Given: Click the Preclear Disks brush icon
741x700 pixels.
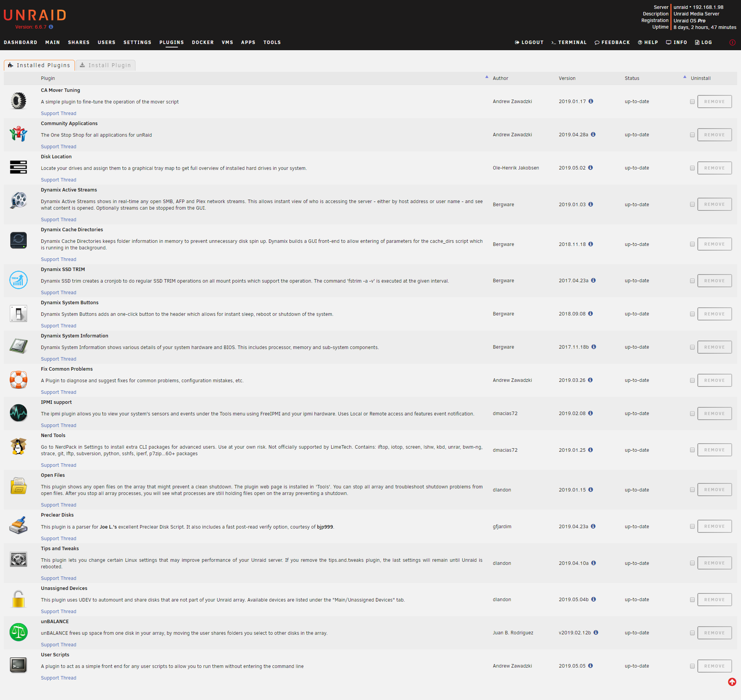Looking at the screenshot, I should pyautogui.click(x=18, y=526).
